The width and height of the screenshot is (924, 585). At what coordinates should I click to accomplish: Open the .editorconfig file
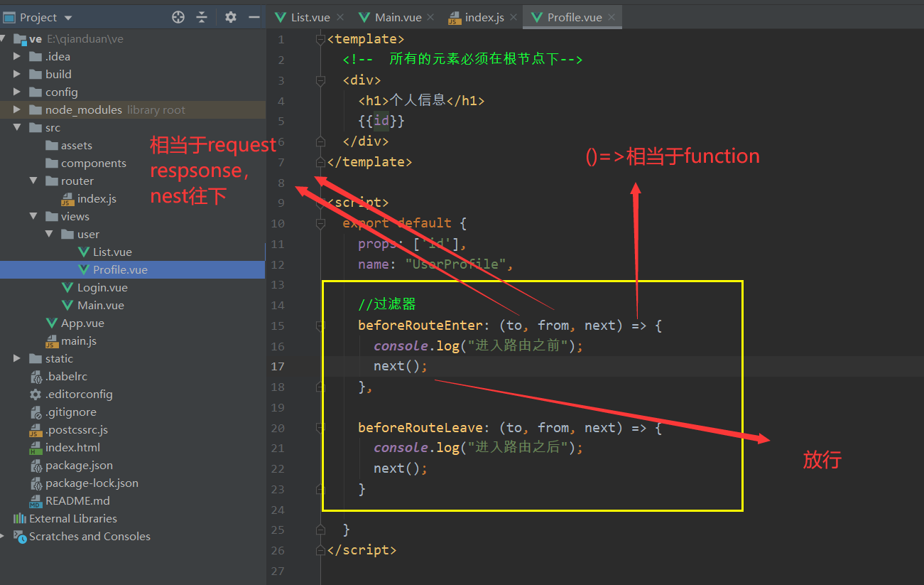point(79,395)
